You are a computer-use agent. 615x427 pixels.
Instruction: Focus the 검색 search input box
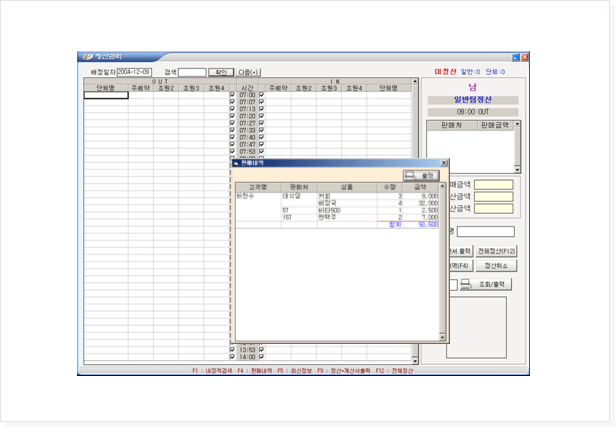(192, 72)
